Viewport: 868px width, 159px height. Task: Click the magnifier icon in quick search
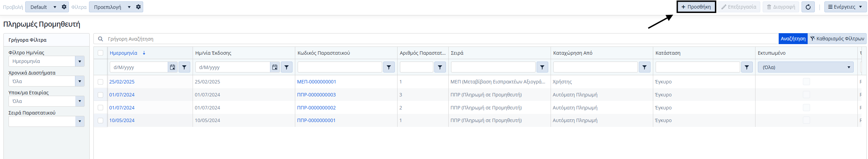click(101, 39)
